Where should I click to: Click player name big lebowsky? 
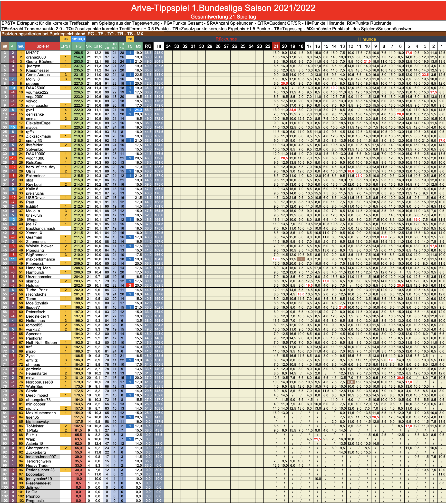(37, 422)
